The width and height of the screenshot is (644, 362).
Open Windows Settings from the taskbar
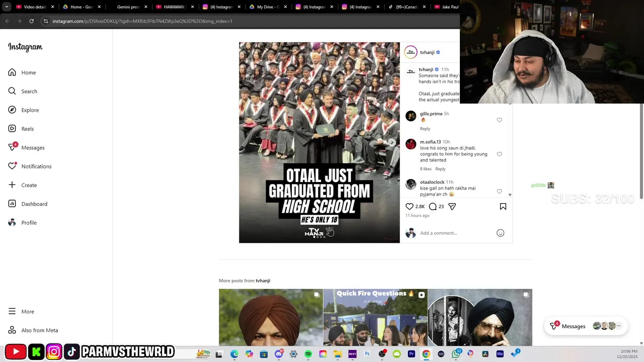[293, 354]
